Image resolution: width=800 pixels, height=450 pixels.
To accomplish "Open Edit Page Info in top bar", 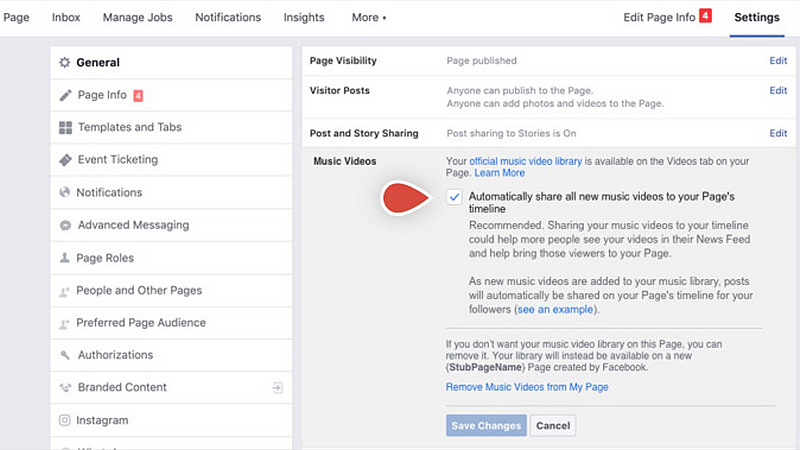I will pyautogui.click(x=659, y=17).
